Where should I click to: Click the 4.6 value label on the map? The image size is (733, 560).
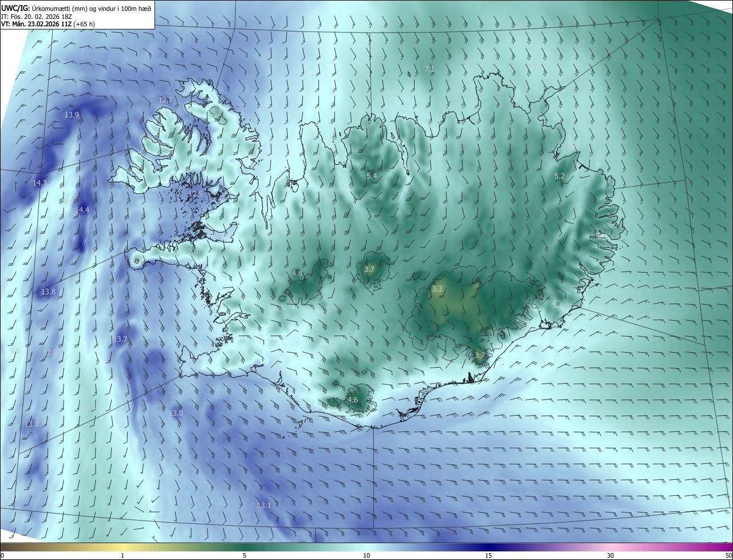353,400
